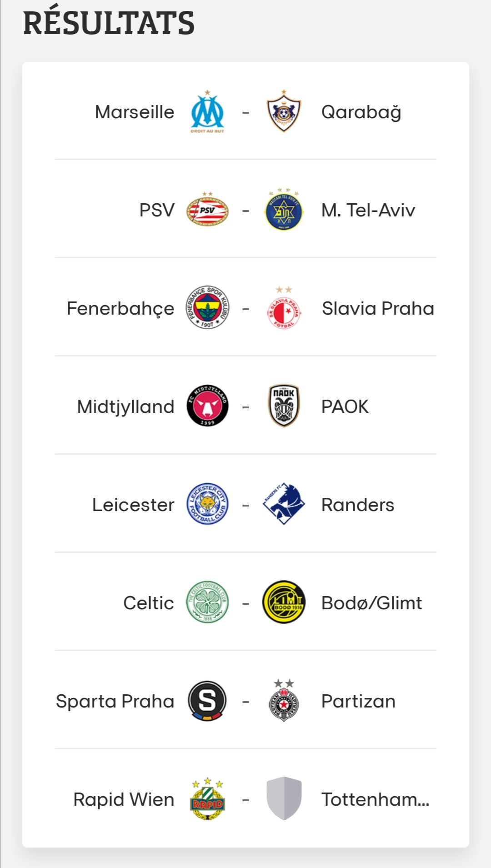Open the Bodø/Glimt team name link
The width and height of the screenshot is (491, 868).
point(371,603)
